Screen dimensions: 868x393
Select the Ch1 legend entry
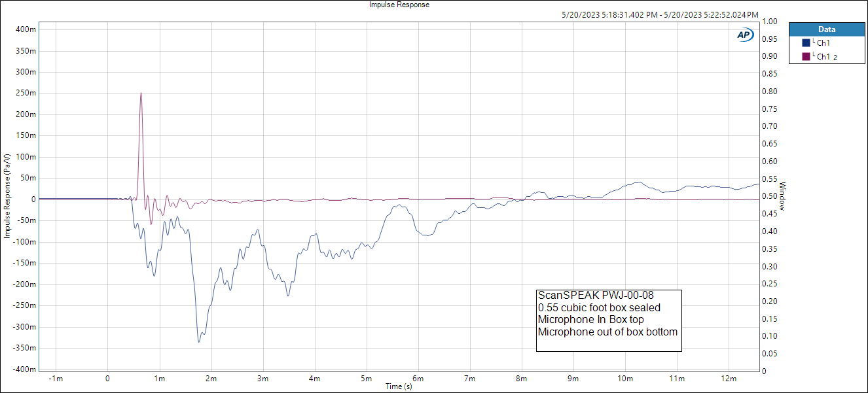(823, 43)
